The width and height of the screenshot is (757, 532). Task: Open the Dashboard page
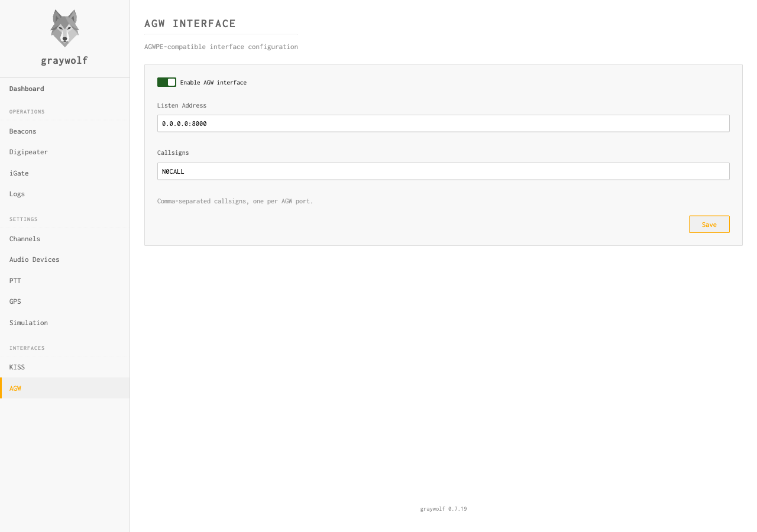coord(27,89)
